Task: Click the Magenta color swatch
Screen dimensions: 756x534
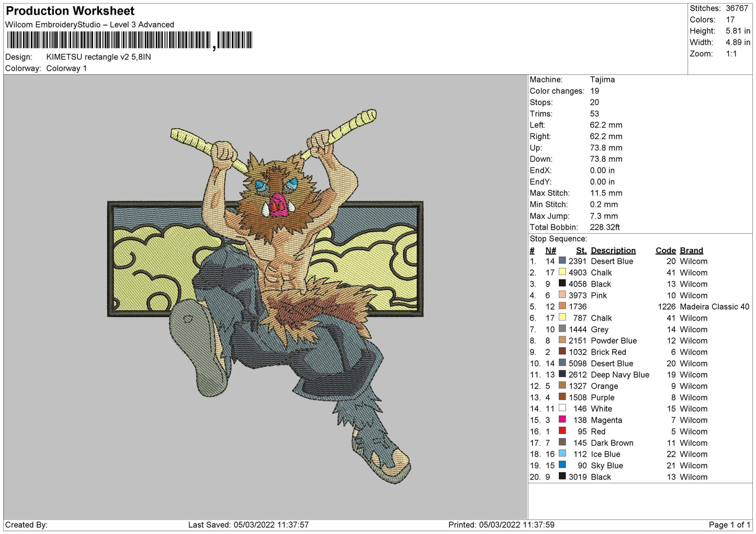Action: click(562, 419)
